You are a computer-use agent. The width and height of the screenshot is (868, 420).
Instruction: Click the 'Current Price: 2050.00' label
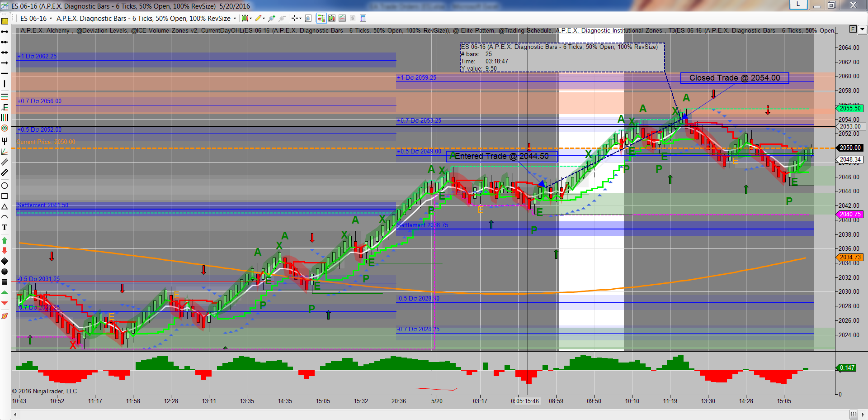point(46,142)
